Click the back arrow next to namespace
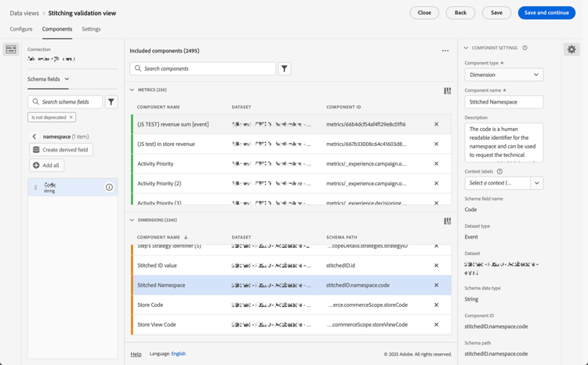588x365 pixels. click(34, 137)
